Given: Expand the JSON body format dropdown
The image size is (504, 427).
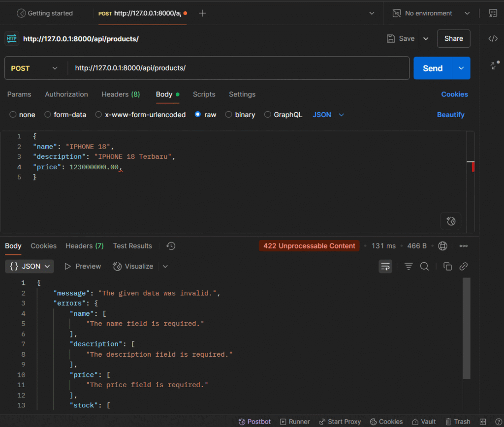Looking at the screenshot, I should [x=328, y=115].
